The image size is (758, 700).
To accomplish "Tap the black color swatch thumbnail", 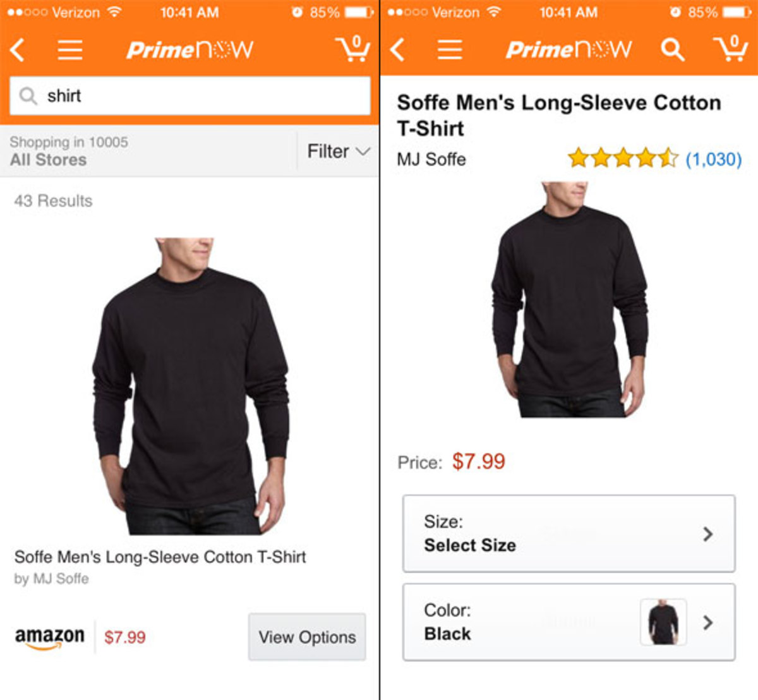I will (x=663, y=622).
